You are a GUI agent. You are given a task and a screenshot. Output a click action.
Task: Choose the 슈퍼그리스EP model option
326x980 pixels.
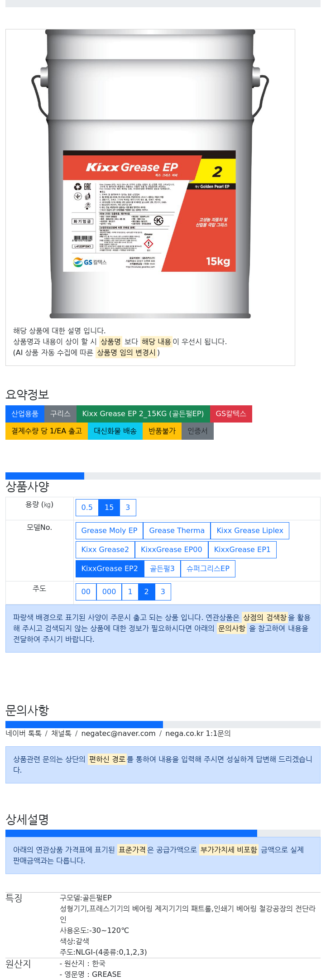pos(208,568)
